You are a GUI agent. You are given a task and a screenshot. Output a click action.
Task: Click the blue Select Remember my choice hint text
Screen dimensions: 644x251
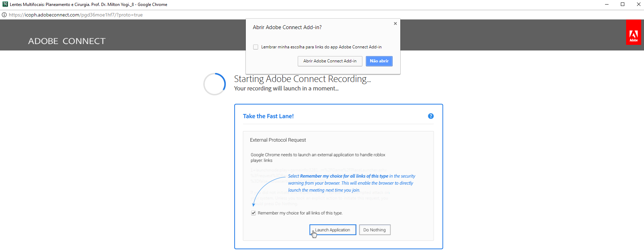351,183
